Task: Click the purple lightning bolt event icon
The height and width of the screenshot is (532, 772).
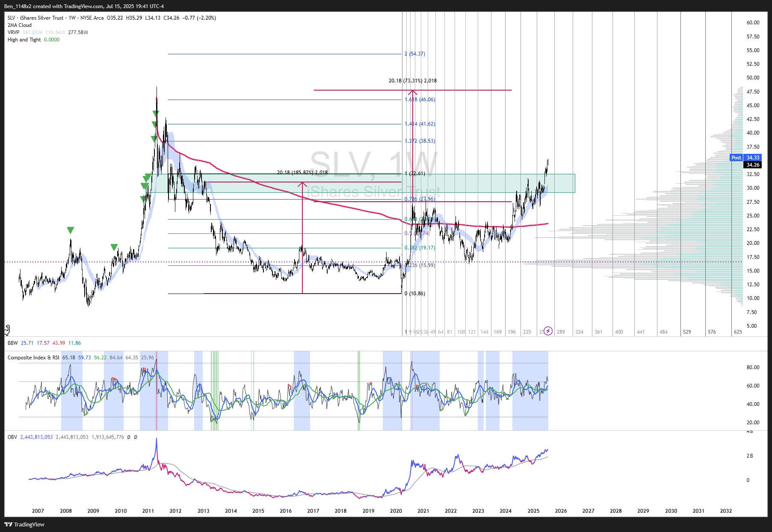Action: point(548,331)
